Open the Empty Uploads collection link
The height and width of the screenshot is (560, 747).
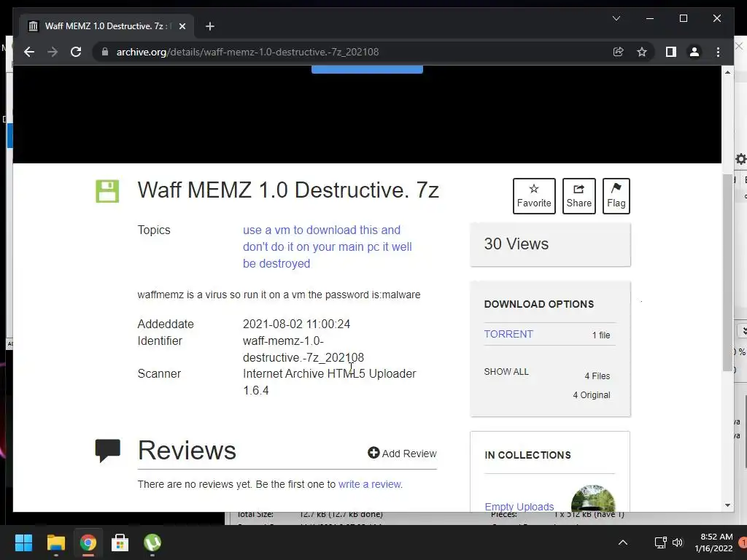tap(519, 507)
